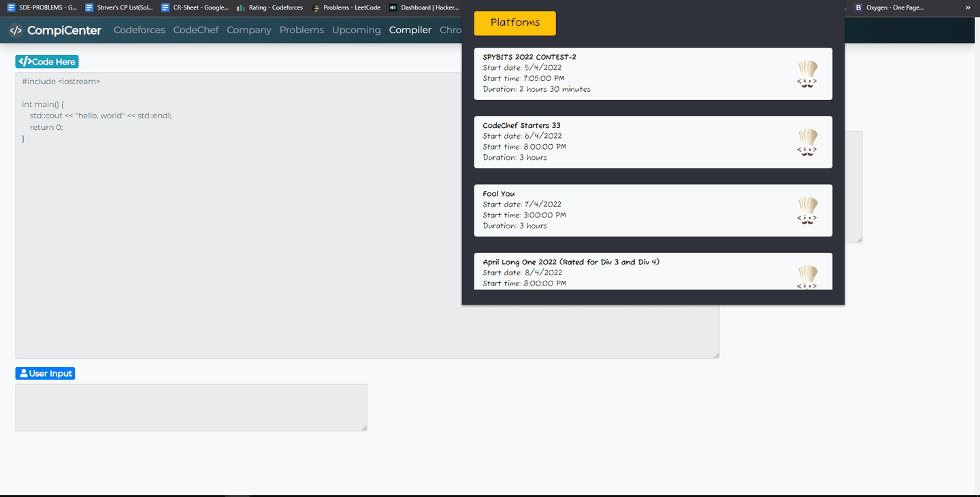Go to the CodeChef nav tab
Image resolution: width=980 pixels, height=497 pixels.
pos(196,30)
